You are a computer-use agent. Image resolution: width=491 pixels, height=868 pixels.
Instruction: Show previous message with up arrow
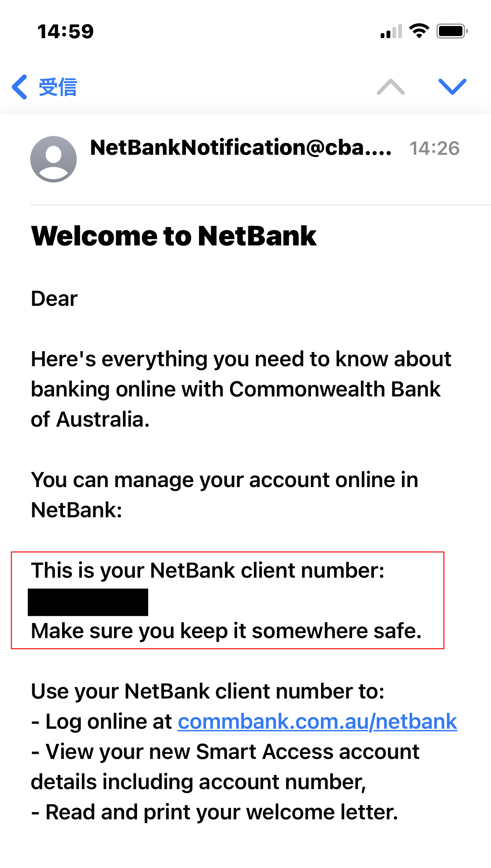(x=391, y=87)
